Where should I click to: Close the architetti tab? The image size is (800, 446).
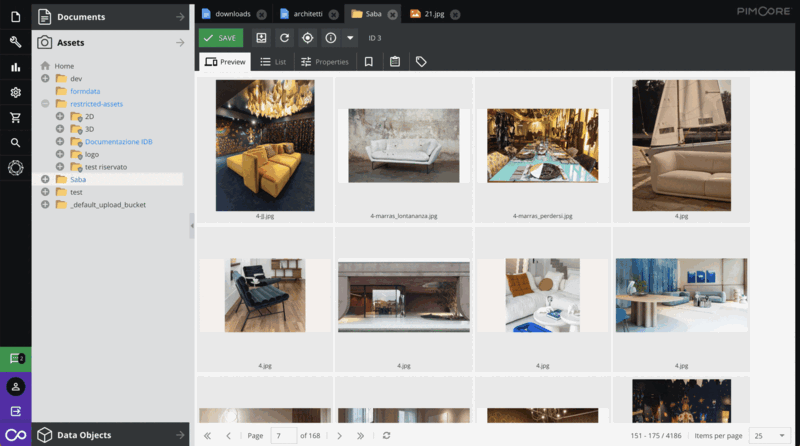(334, 15)
